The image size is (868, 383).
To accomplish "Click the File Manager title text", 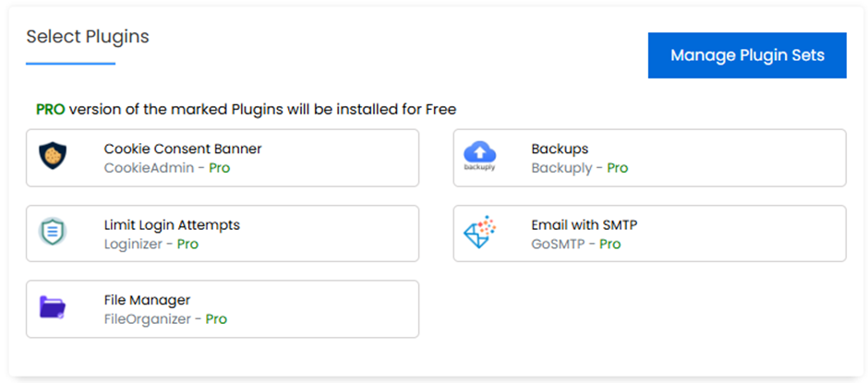I will tap(147, 300).
